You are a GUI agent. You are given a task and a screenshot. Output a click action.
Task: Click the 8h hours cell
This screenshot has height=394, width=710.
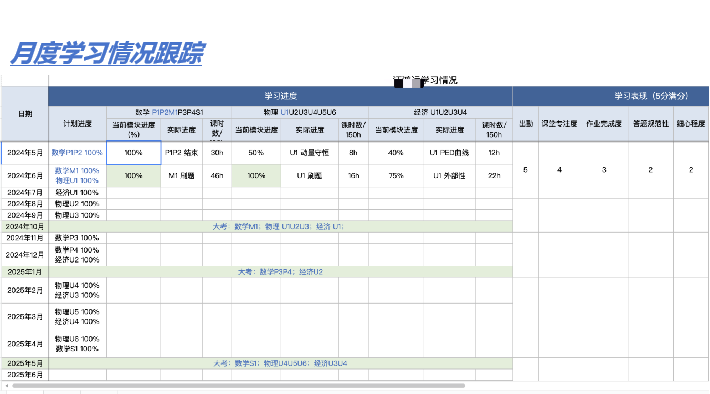pyautogui.click(x=353, y=153)
